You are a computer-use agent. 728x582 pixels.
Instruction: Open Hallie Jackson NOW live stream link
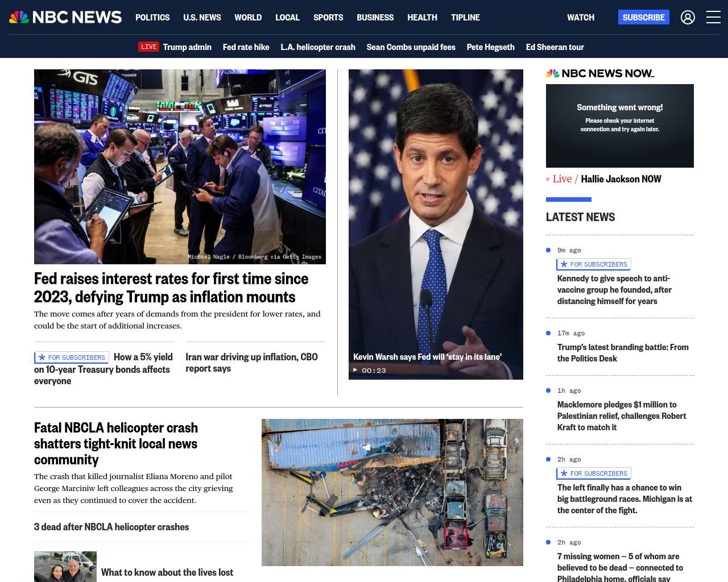(621, 179)
